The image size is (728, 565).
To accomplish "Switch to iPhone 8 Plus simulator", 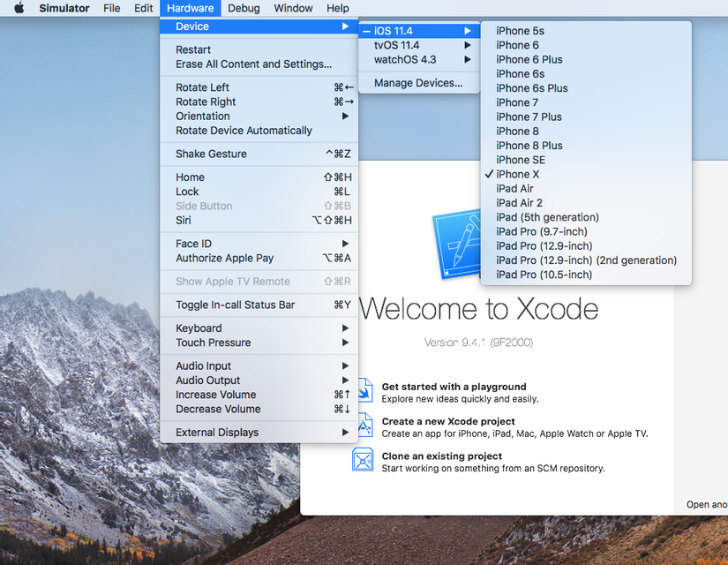I will tap(586, 146).
